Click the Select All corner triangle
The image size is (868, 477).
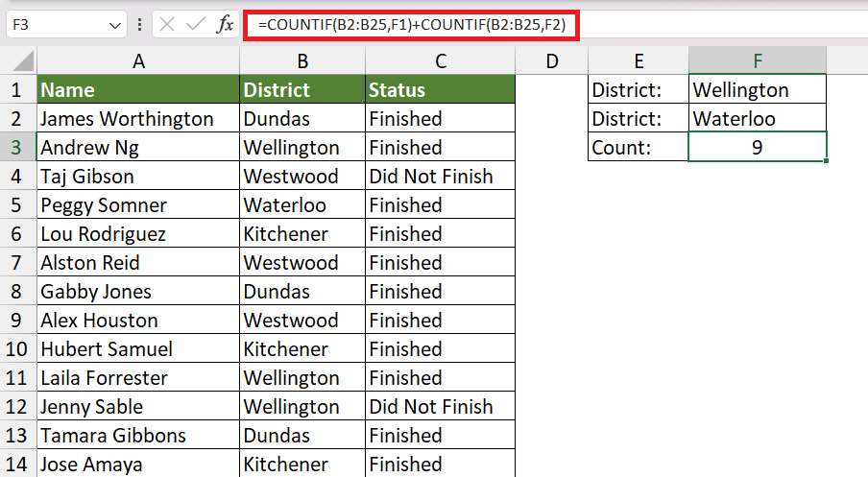coord(22,60)
